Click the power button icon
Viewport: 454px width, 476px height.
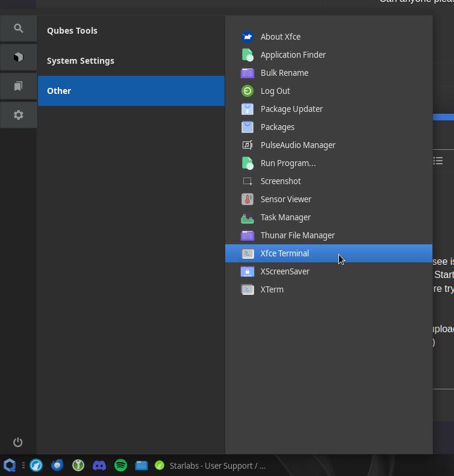pos(18,442)
